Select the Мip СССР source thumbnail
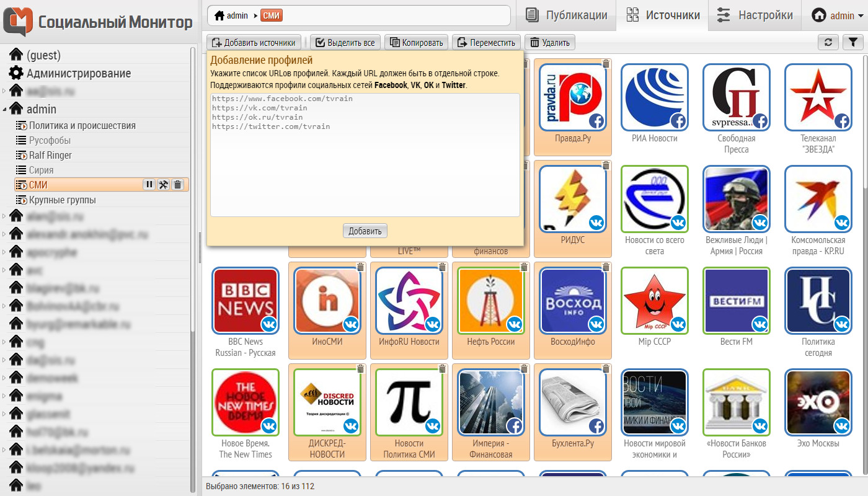 point(655,301)
